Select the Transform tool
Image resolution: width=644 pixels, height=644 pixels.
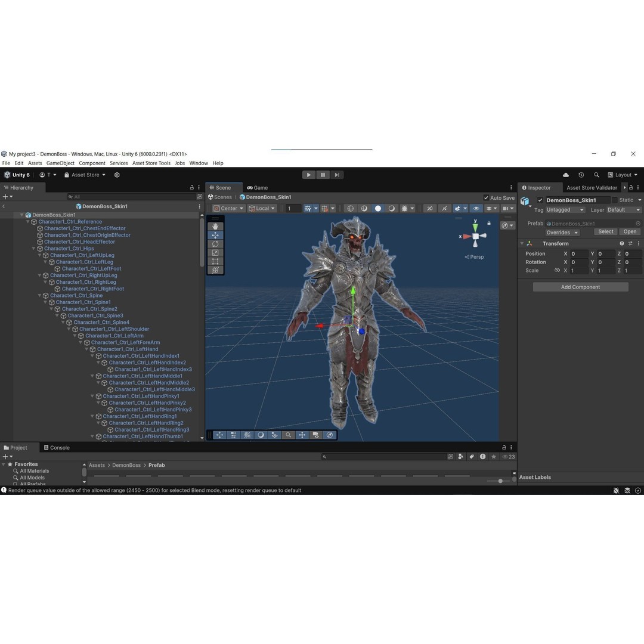tap(215, 270)
